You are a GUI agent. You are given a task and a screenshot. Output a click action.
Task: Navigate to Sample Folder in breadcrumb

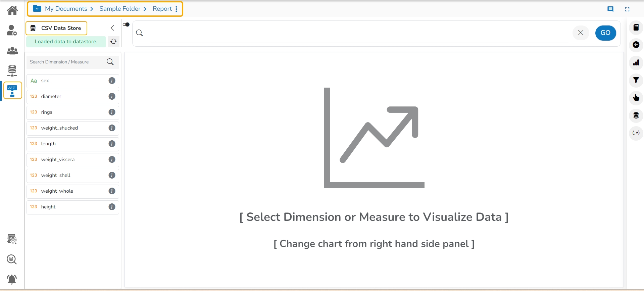[x=120, y=9]
